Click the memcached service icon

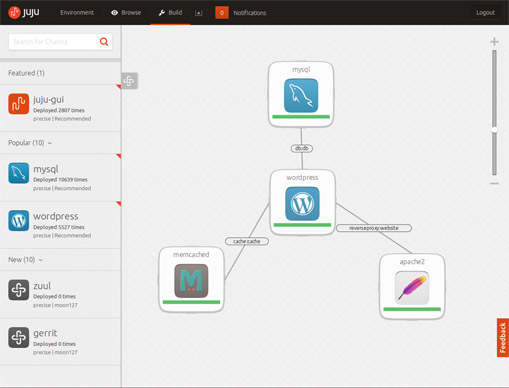[x=191, y=281]
